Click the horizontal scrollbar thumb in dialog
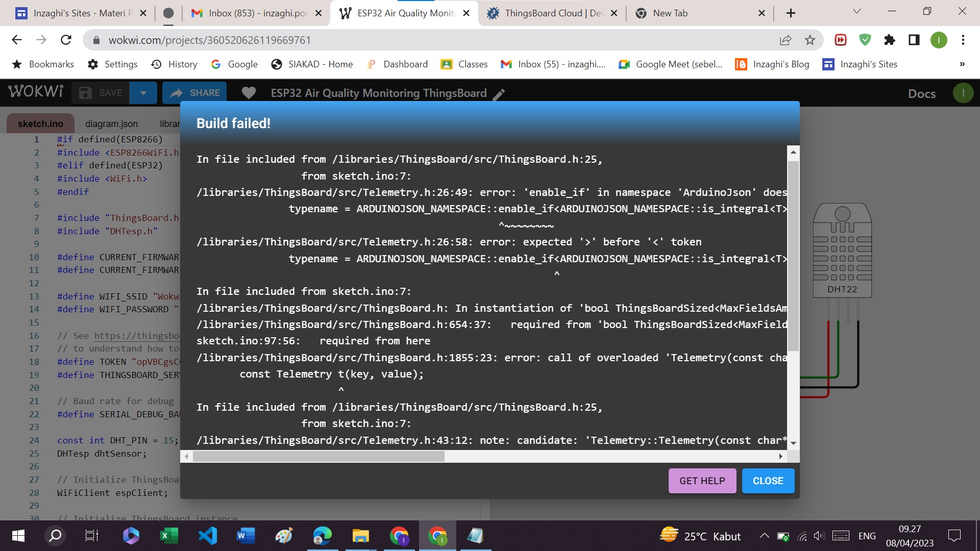Viewport: 980px width, 551px height. coord(318,456)
